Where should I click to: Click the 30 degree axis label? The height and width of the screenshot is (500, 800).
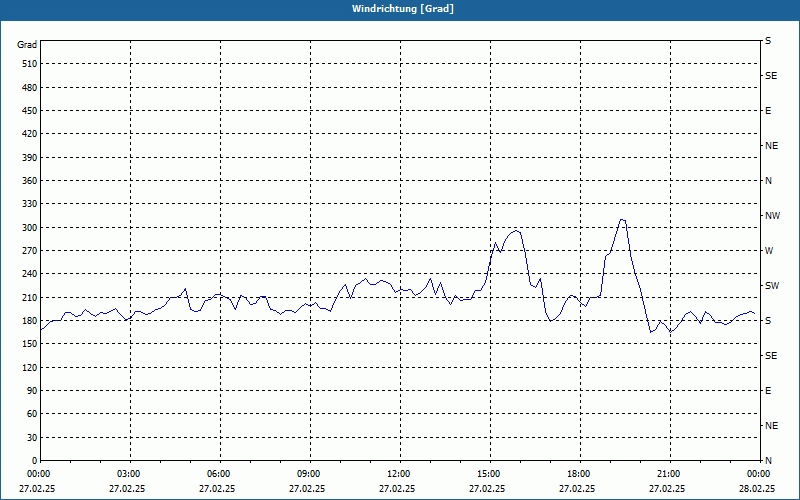[33, 438]
